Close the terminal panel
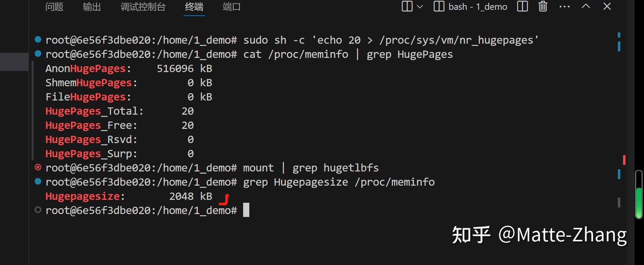Screen dimensions: 644x265 click(x=607, y=7)
